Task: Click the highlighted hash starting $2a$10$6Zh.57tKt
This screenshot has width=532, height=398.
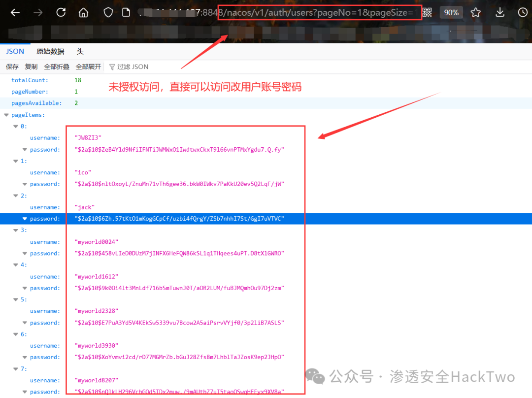Action: point(179,219)
